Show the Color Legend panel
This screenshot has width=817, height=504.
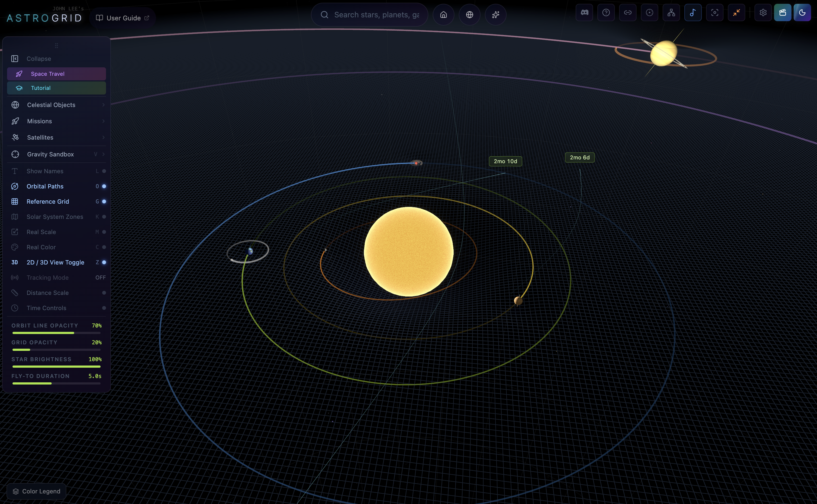(36, 491)
